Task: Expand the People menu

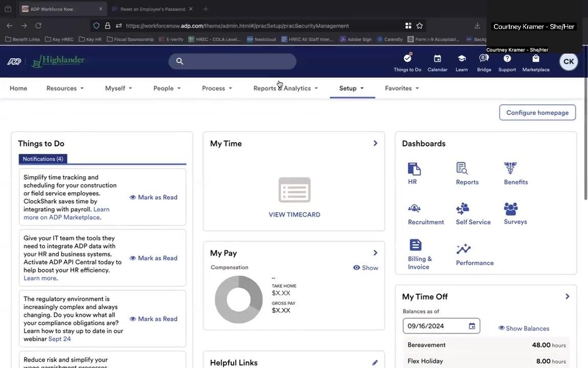Action: (x=167, y=88)
